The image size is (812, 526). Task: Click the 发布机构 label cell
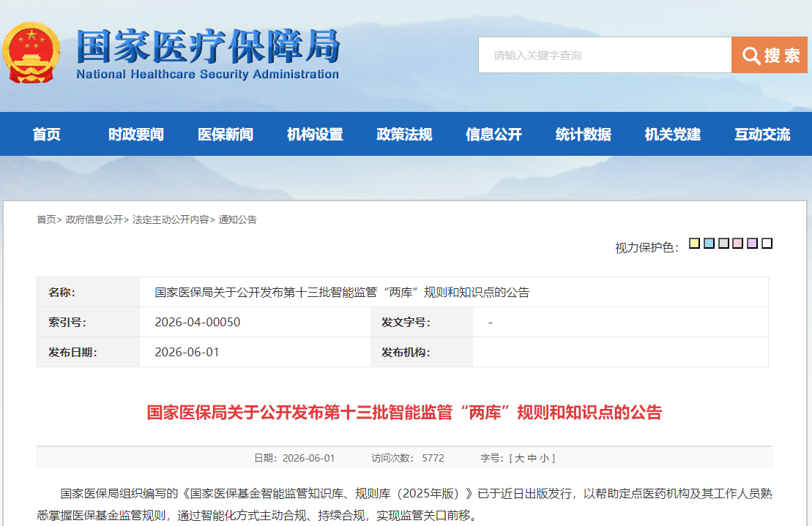(x=422, y=352)
